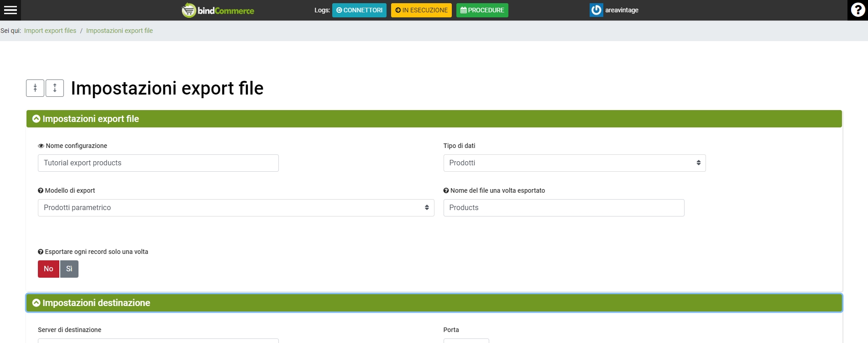
Task: Open the In Esecuzione logs
Action: [421, 10]
